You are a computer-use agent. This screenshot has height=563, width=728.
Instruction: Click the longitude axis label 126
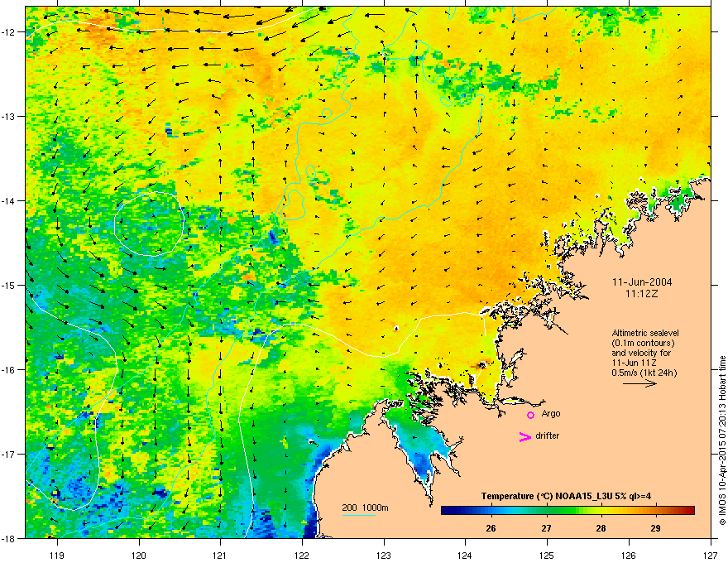(x=629, y=555)
